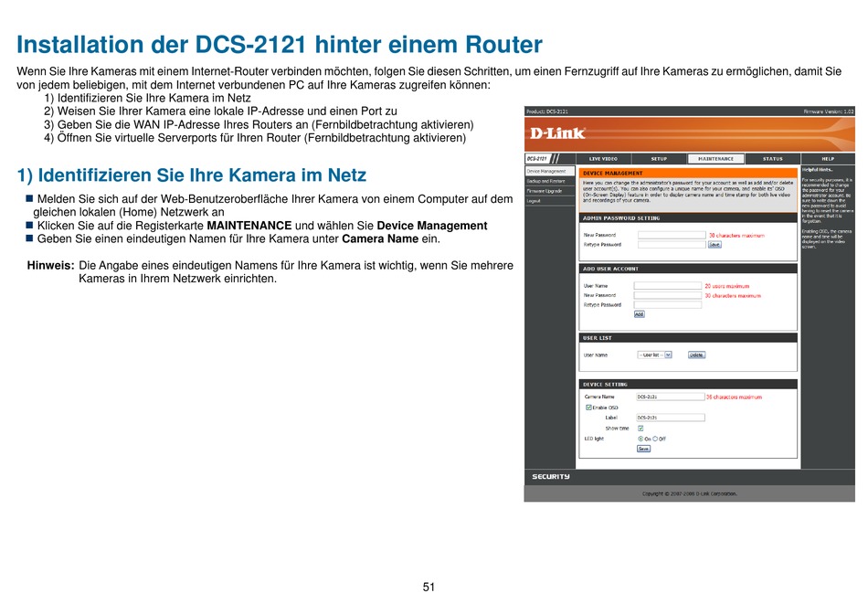Click the bold 'Camera Name' in instructions
The image size is (868, 593).
pyautogui.click(x=380, y=238)
